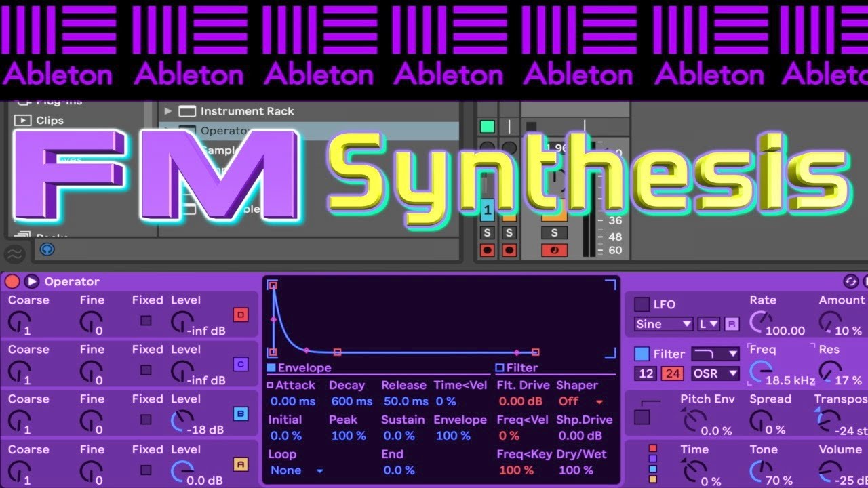Open the Loop None dropdown

pyautogui.click(x=296, y=470)
